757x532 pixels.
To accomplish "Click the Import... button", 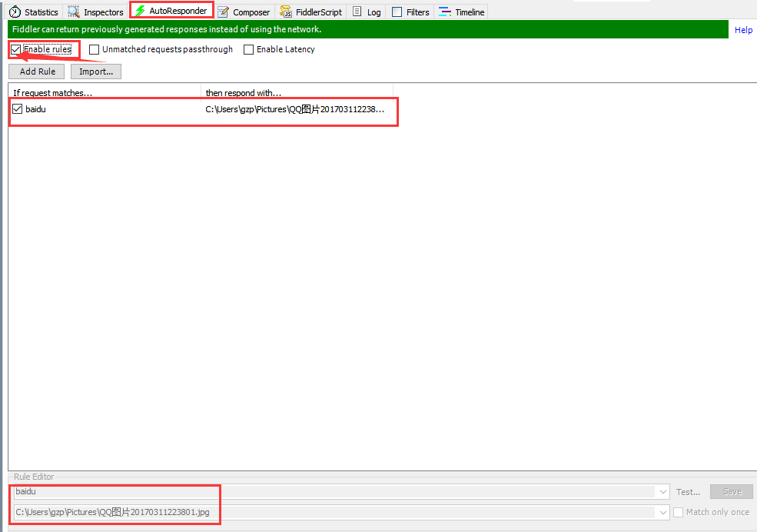I will click(96, 71).
